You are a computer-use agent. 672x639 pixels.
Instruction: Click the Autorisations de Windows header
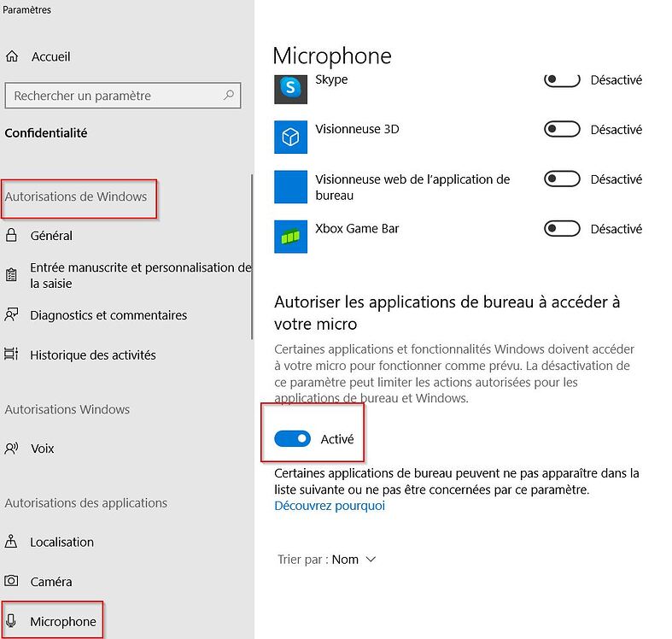76,196
